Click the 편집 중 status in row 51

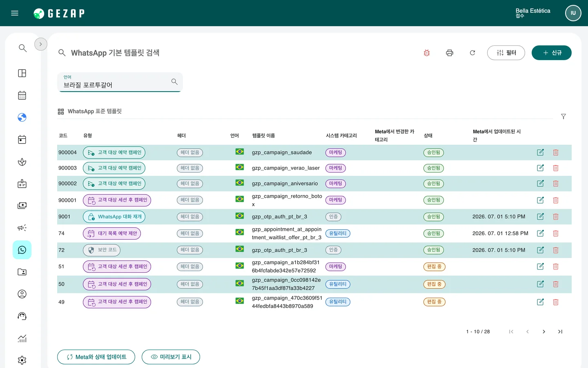point(434,267)
